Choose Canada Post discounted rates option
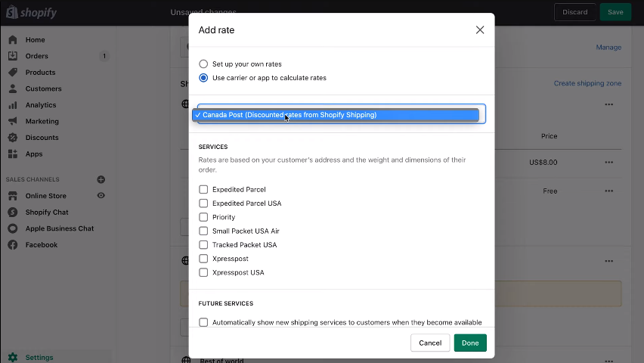Viewport: 644px width, 363px height. coord(336,115)
